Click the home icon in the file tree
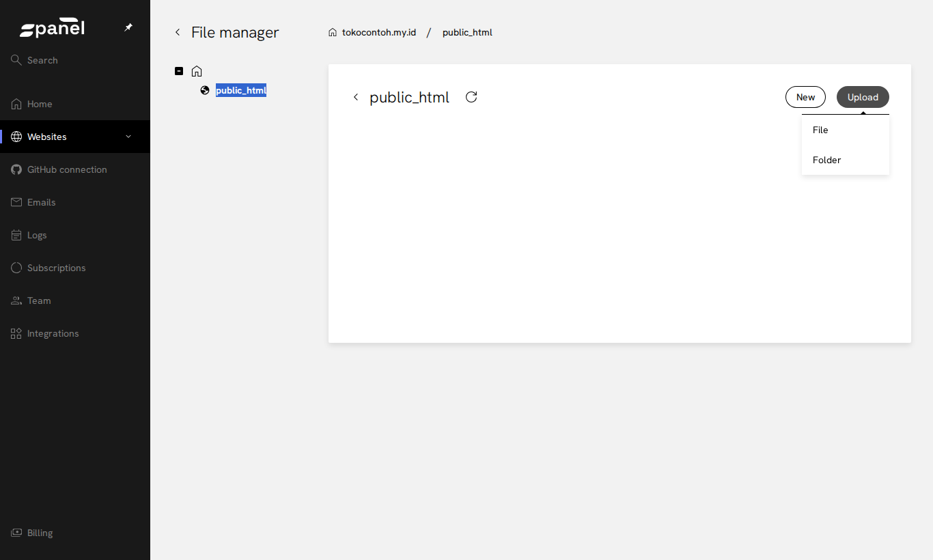The height and width of the screenshot is (560, 933). coord(197,71)
